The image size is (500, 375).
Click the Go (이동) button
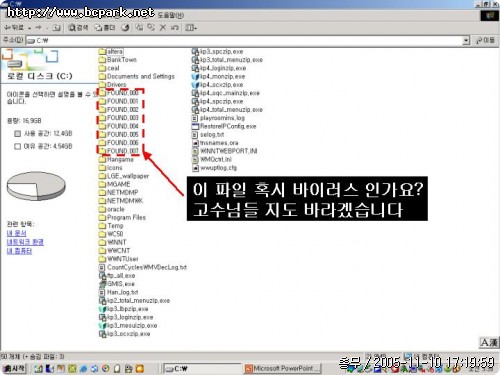(x=485, y=40)
